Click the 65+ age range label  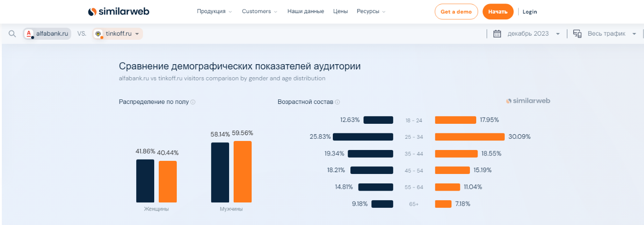coord(414,204)
